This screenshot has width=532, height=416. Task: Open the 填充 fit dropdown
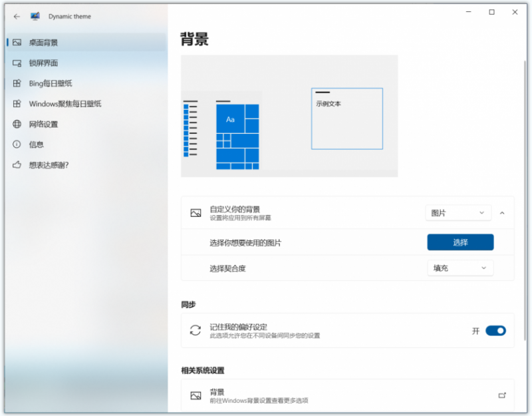460,268
